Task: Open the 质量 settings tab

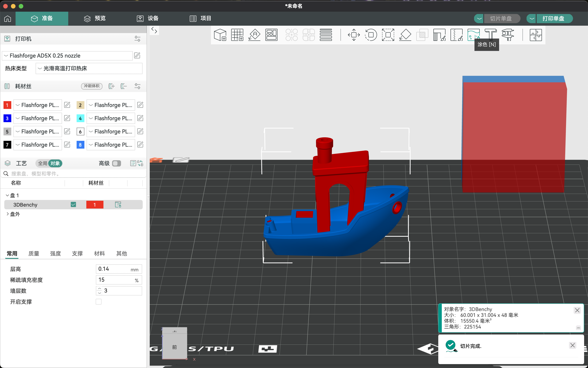Action: 34,254
